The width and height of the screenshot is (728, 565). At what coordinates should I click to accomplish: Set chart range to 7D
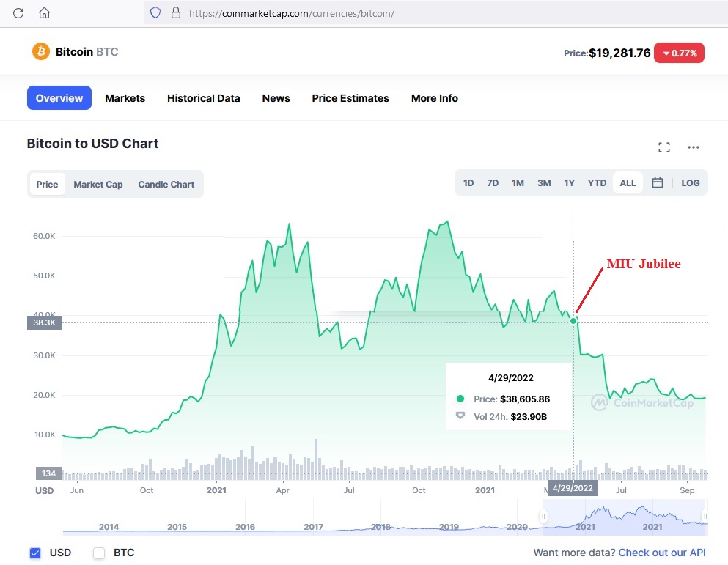pos(493,183)
